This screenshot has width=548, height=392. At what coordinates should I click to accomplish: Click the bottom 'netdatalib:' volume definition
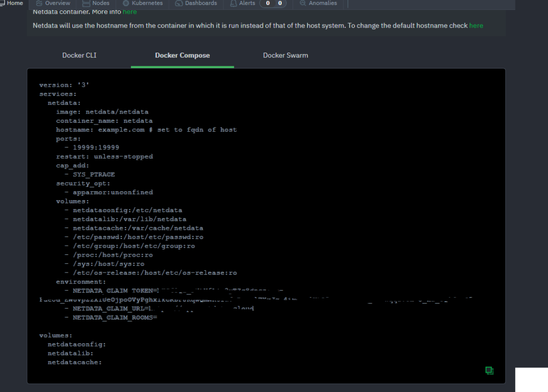[71, 354]
